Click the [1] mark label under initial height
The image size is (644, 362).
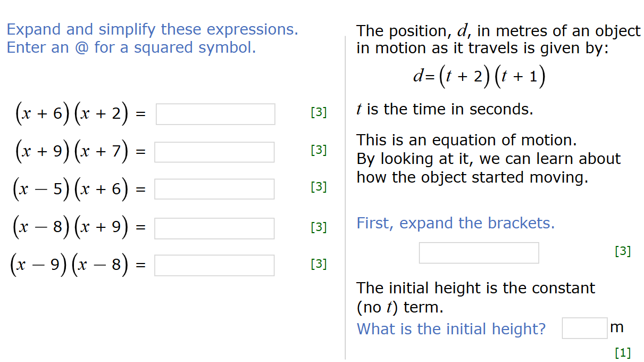pyautogui.click(x=622, y=352)
